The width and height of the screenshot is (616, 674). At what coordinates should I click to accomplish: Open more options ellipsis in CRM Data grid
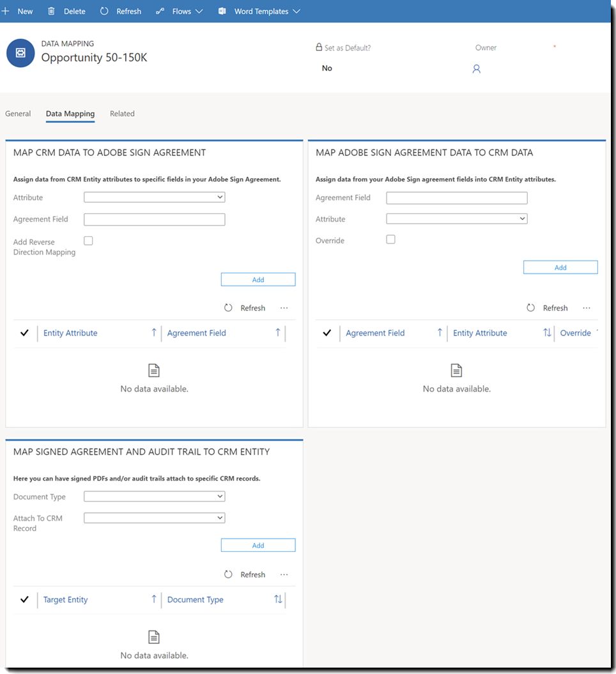tap(284, 308)
